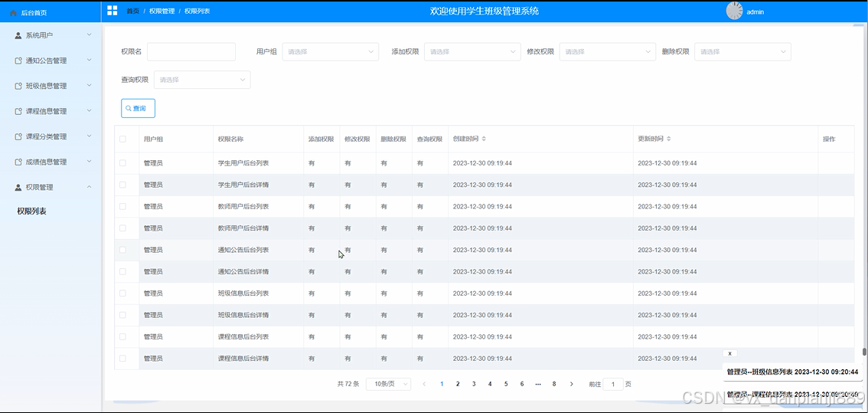
Task: Expand the 通知公告管理 menu chevron
Action: (x=89, y=60)
